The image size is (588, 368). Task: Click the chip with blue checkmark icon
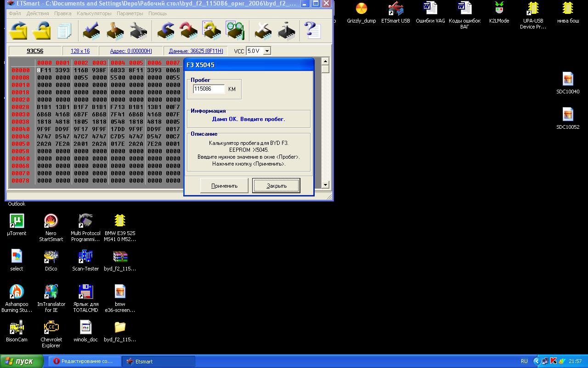pyautogui.click(x=92, y=30)
